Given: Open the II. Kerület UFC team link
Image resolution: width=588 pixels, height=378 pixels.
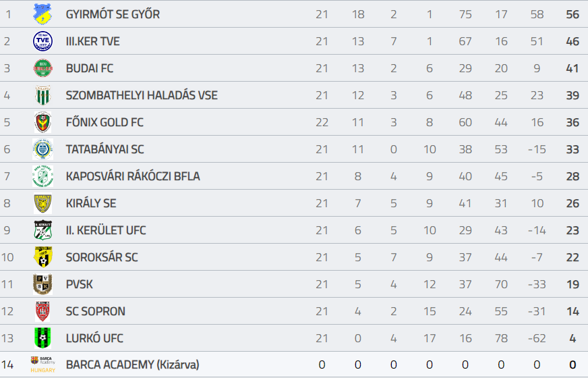Looking at the screenshot, I should pos(106,230).
